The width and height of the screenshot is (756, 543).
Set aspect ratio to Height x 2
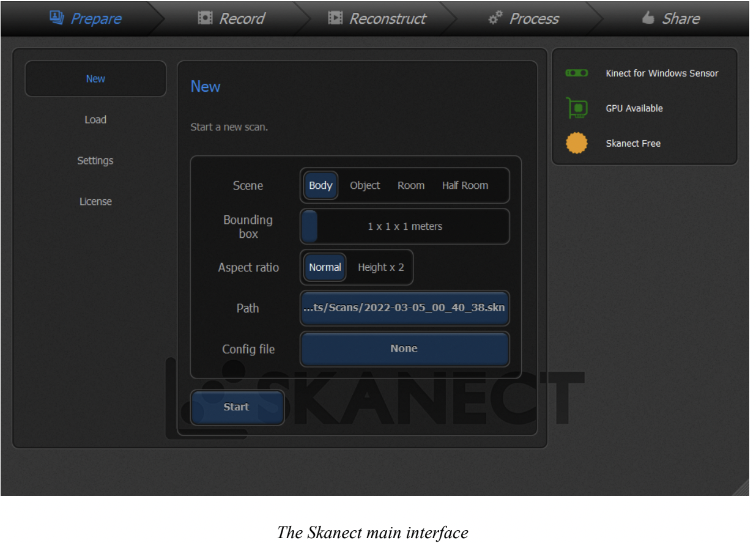380,267
